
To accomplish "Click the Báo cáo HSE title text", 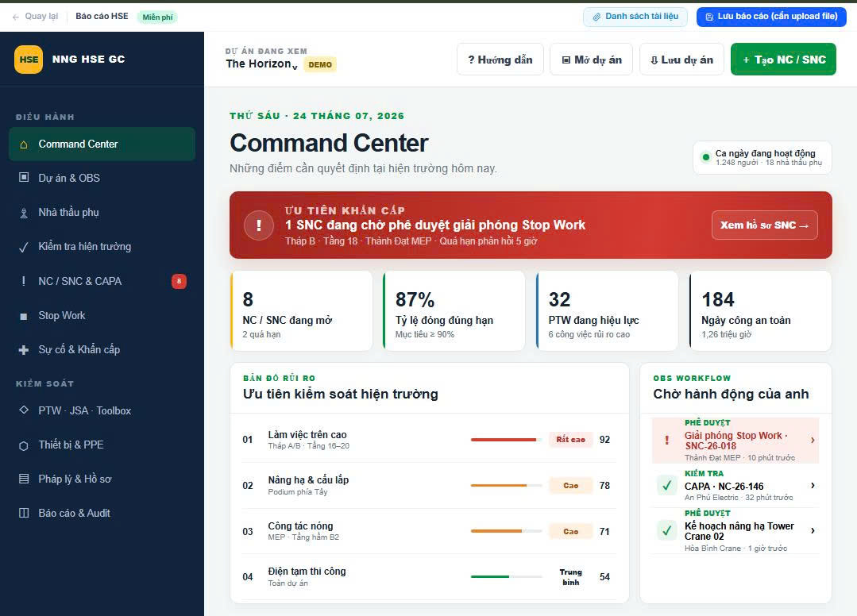I will [102, 17].
